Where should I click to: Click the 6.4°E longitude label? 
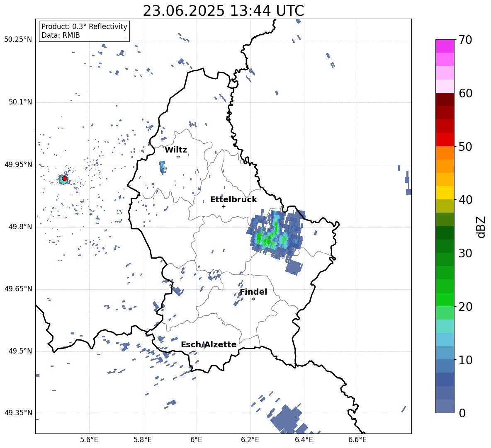(304, 440)
